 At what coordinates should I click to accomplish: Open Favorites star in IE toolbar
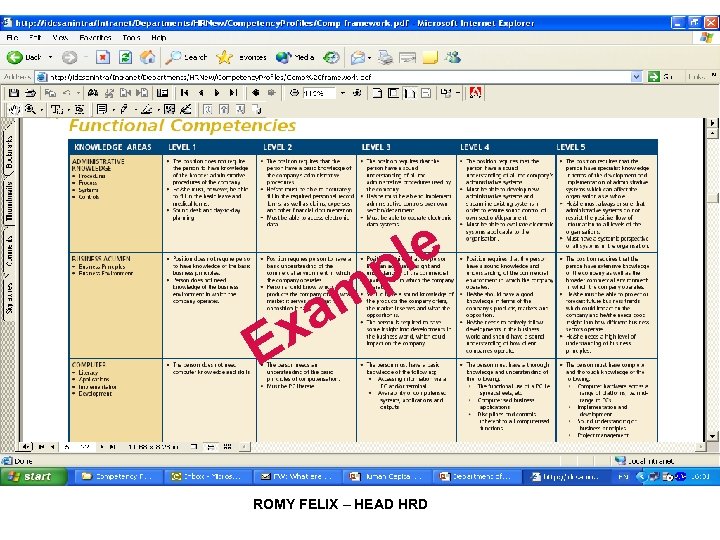click(x=242, y=57)
